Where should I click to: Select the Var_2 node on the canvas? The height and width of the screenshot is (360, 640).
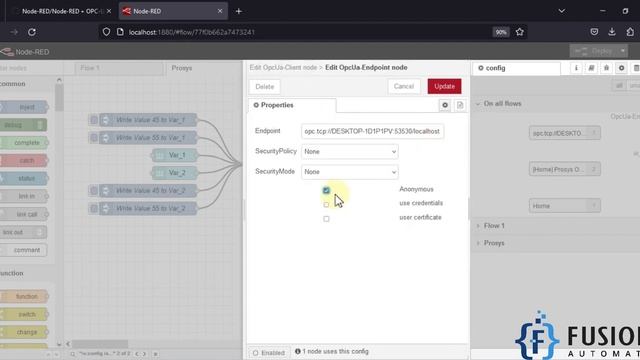(x=174, y=173)
